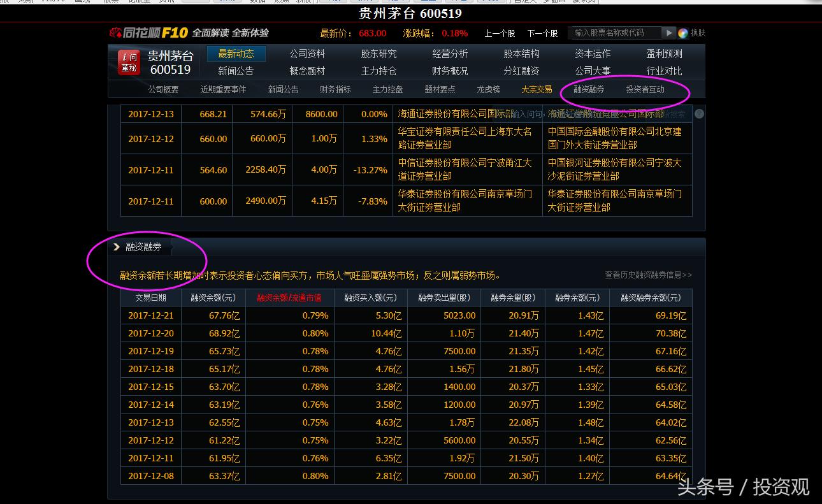The width and height of the screenshot is (822, 504).
Task: Open the 资本运作 tab
Action: (x=593, y=54)
